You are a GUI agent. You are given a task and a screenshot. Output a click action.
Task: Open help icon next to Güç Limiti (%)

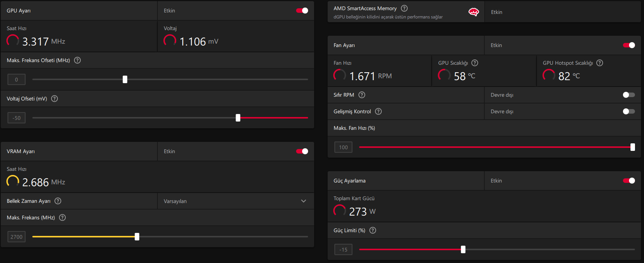click(x=373, y=230)
